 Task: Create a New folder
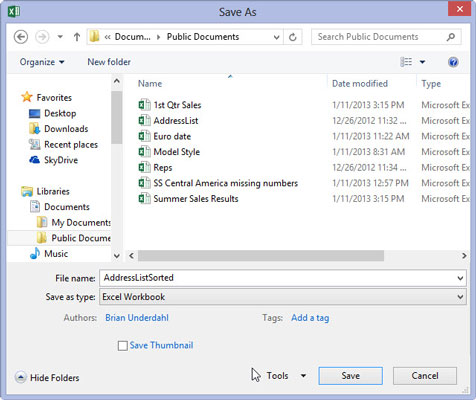coord(109,62)
